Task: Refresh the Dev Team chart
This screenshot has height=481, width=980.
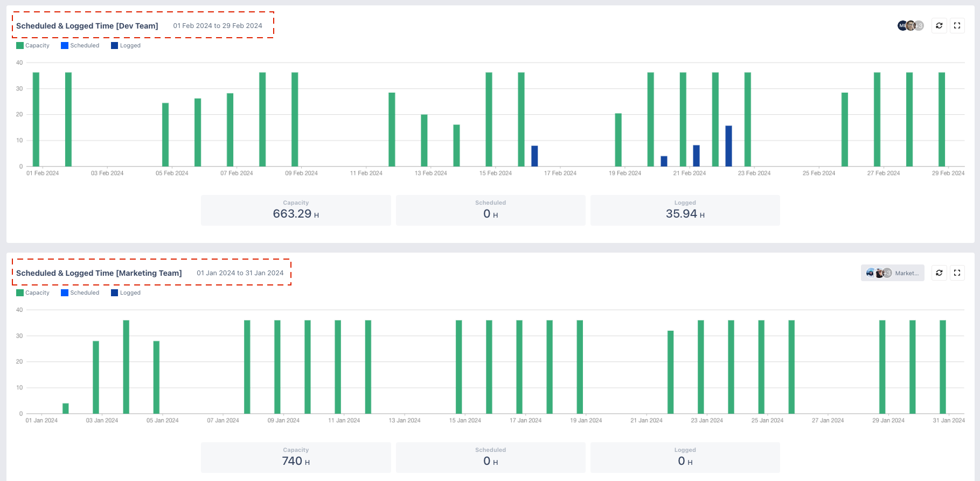Action: pyautogui.click(x=939, y=25)
